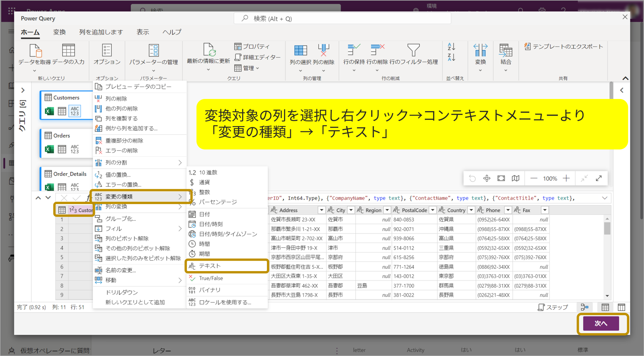The width and height of the screenshot is (644, 356).
Task: Open プロパティ in the query group
Action: tap(252, 46)
